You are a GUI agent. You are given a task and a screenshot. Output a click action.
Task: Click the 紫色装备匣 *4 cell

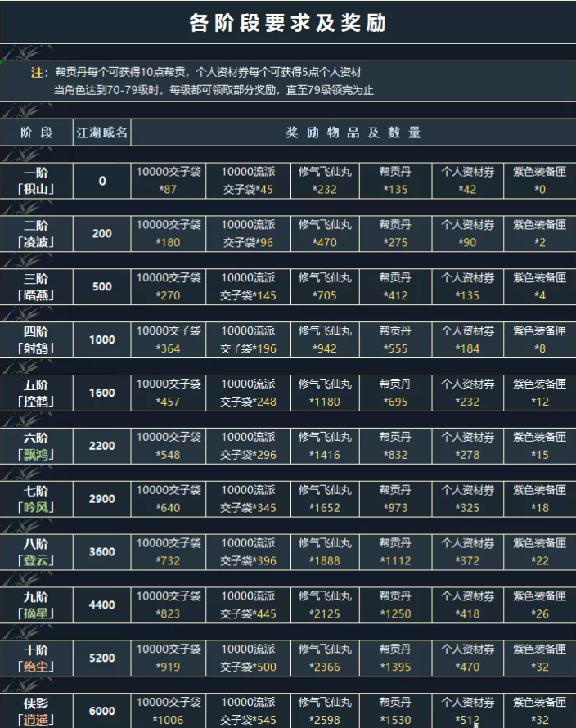pos(540,286)
